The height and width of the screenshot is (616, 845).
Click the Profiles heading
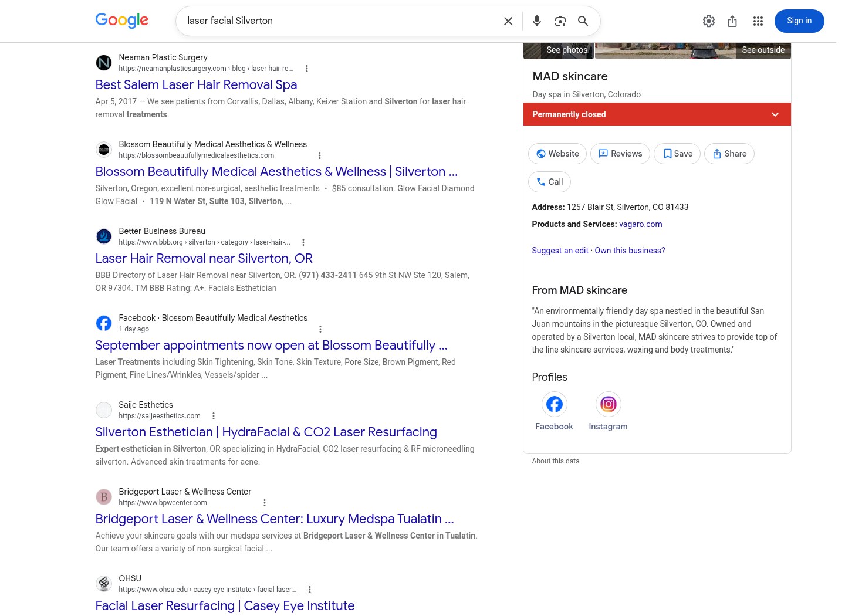(550, 377)
